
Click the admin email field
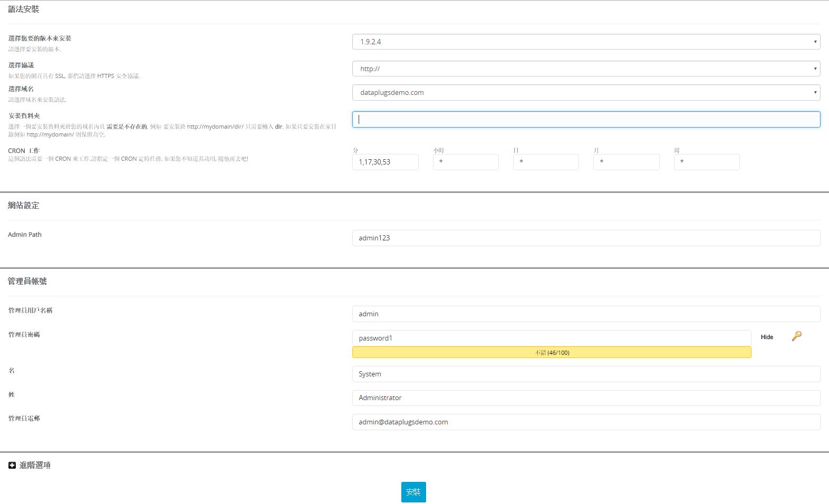click(585, 422)
